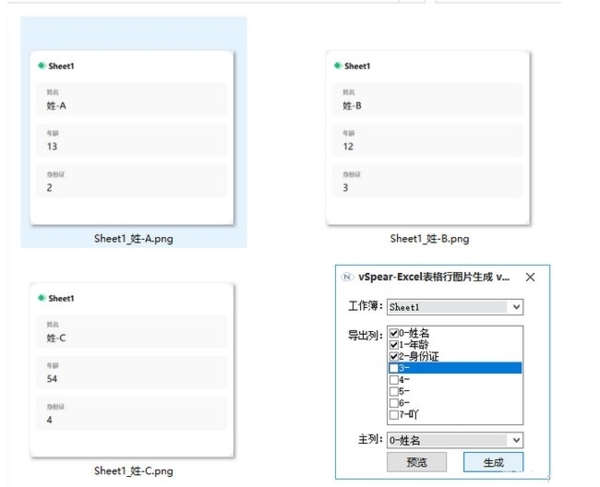This screenshot has width=600, height=487.
Task: Check the highlighted 3- column box
Action: coord(394,368)
